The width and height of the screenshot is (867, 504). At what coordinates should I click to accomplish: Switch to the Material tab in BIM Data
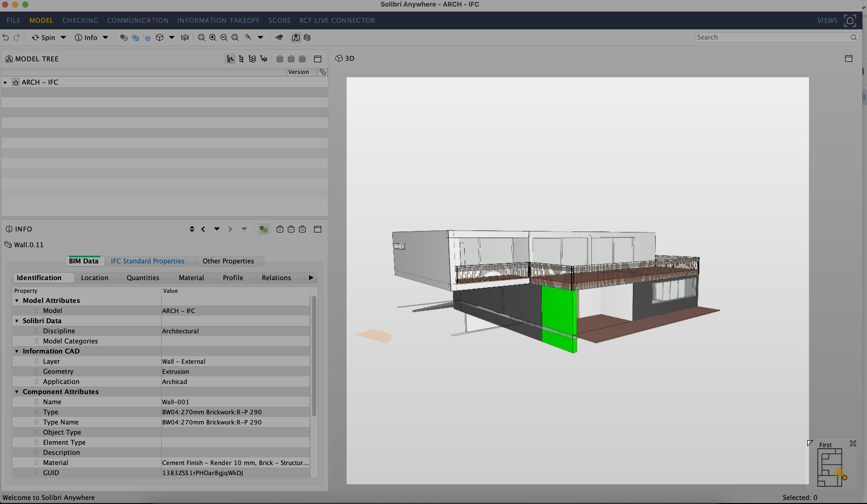point(192,278)
